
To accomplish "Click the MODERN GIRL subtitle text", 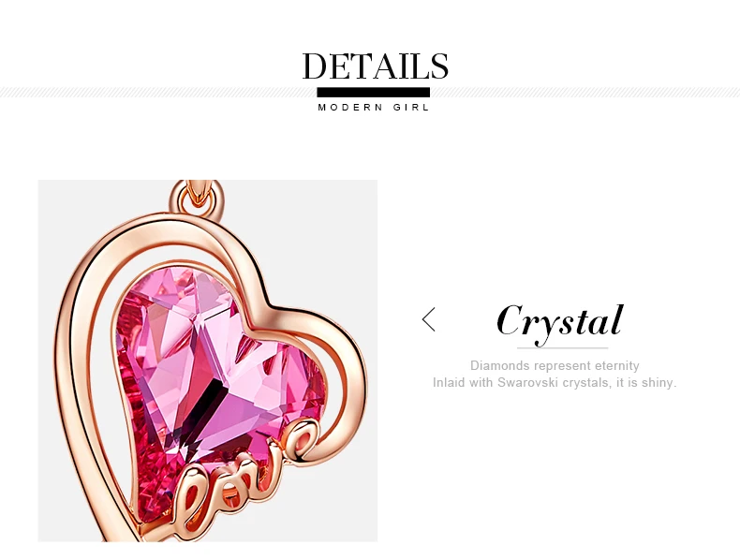I will (374, 108).
